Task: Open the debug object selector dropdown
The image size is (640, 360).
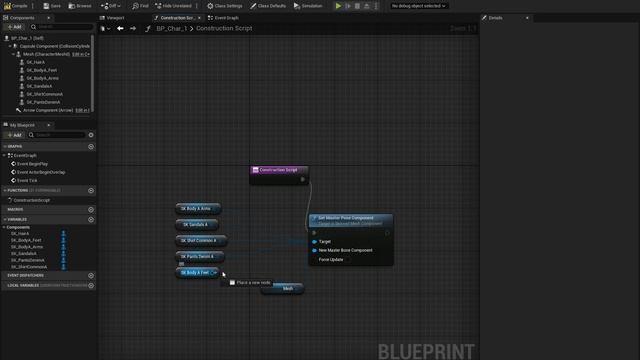Action: [418, 6]
